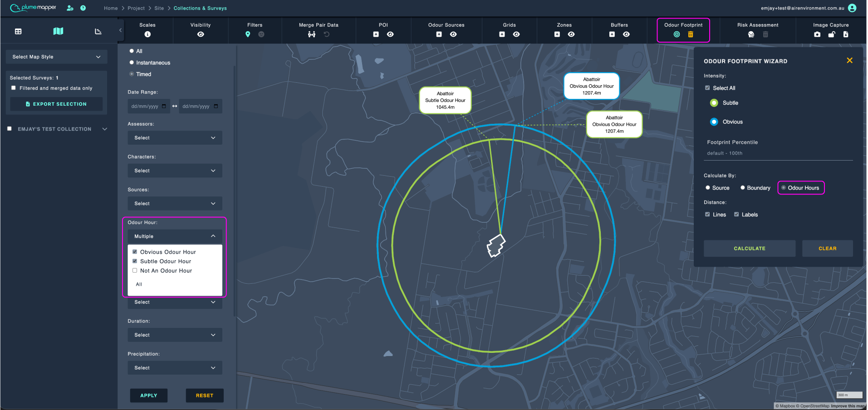868x410 pixels.
Task: Add a new POI with plus icon
Action: click(x=376, y=34)
